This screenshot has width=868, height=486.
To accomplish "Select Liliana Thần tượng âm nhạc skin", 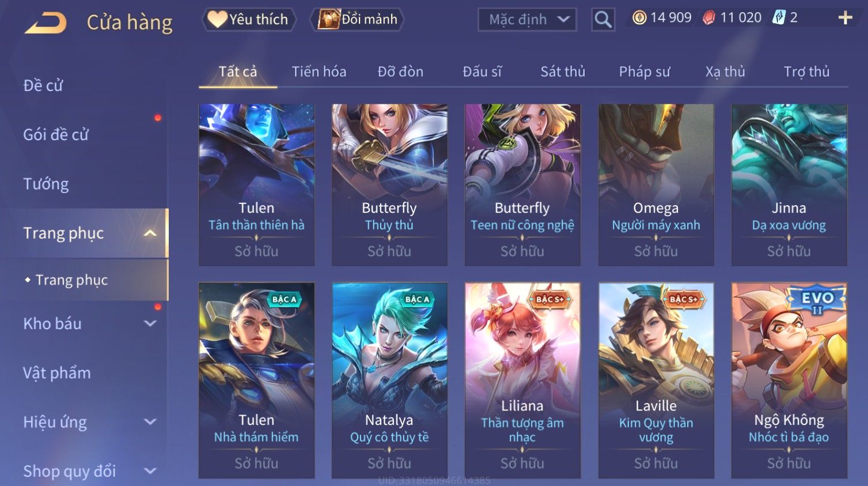I will (522, 380).
